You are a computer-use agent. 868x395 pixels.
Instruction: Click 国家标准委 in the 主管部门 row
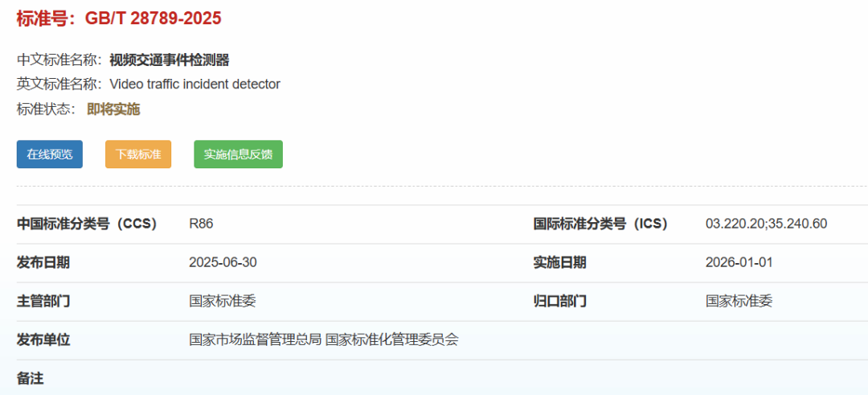point(223,302)
